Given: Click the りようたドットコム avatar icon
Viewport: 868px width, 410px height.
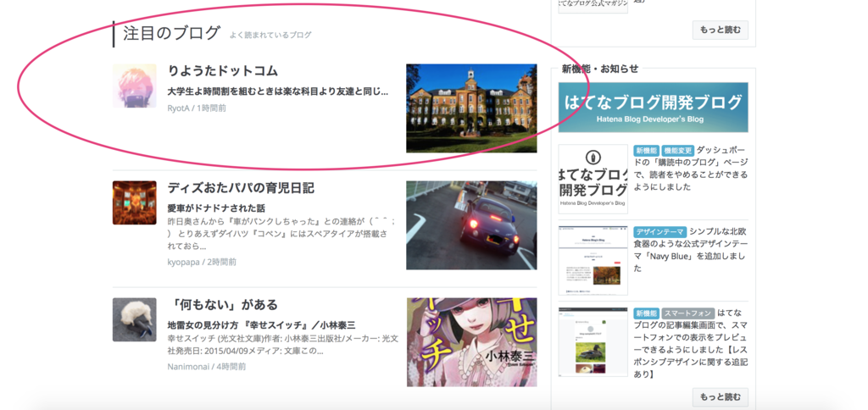Looking at the screenshot, I should tap(135, 86).
